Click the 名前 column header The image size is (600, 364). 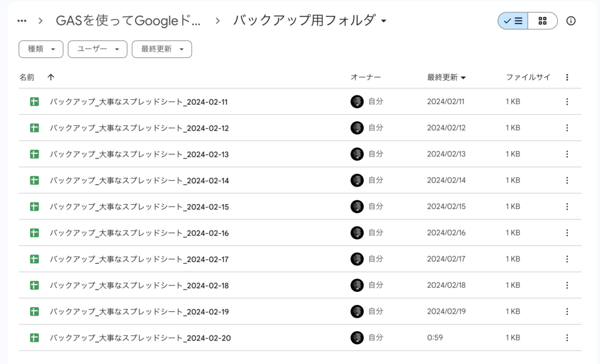point(27,77)
